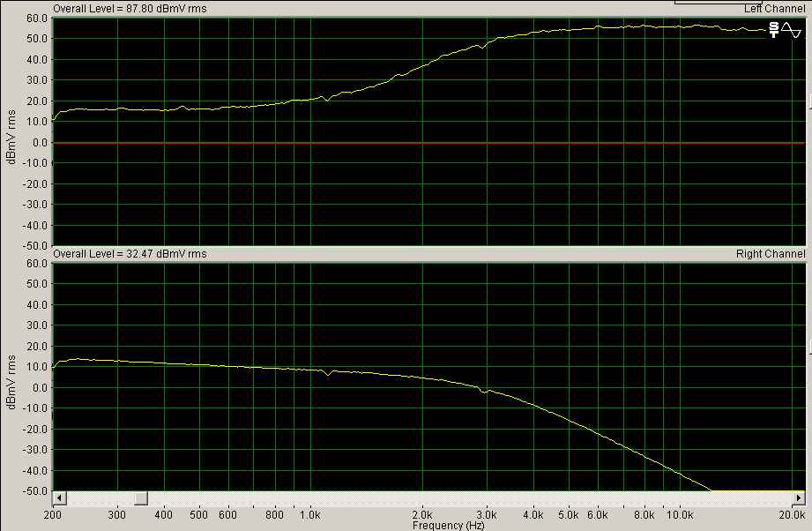Click the 40.0 level label in Right Channel plot
Image resolution: width=812 pixels, height=531 pixels.
tap(39, 304)
